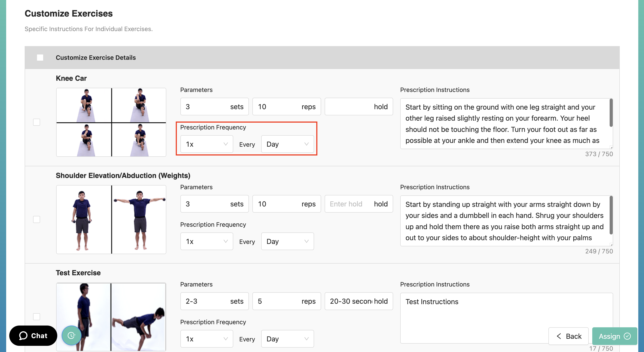The width and height of the screenshot is (644, 352).
Task: Open the Chat support bubble
Action: pyautogui.click(x=33, y=335)
